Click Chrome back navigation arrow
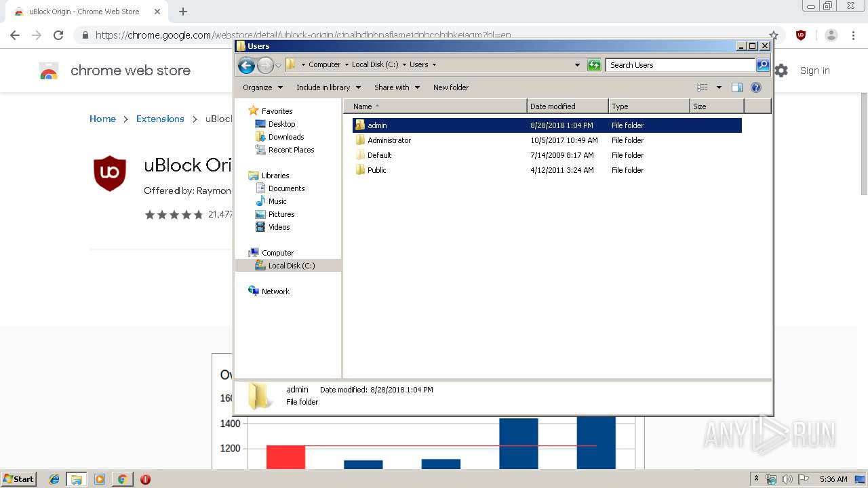 point(15,35)
